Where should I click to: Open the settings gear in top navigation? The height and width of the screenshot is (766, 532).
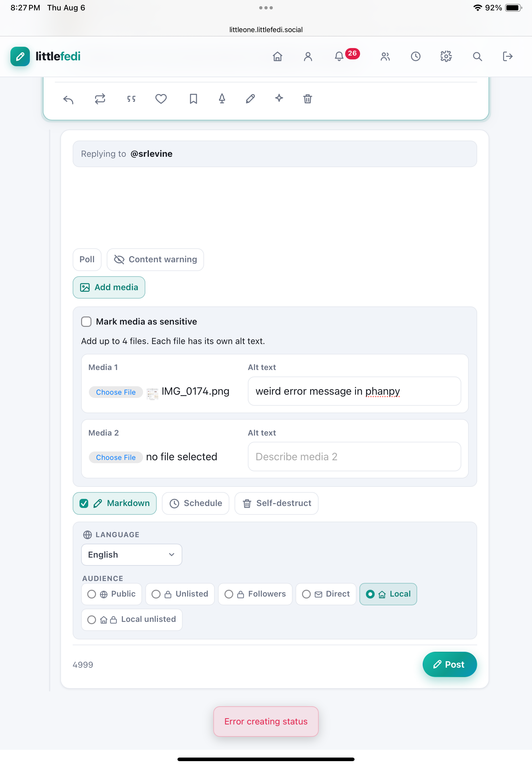(446, 56)
